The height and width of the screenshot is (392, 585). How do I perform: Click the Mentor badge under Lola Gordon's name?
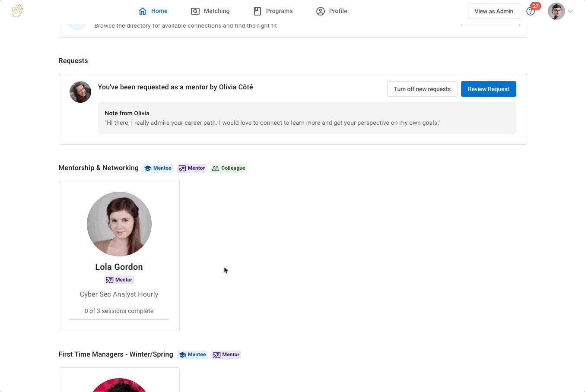119,279
